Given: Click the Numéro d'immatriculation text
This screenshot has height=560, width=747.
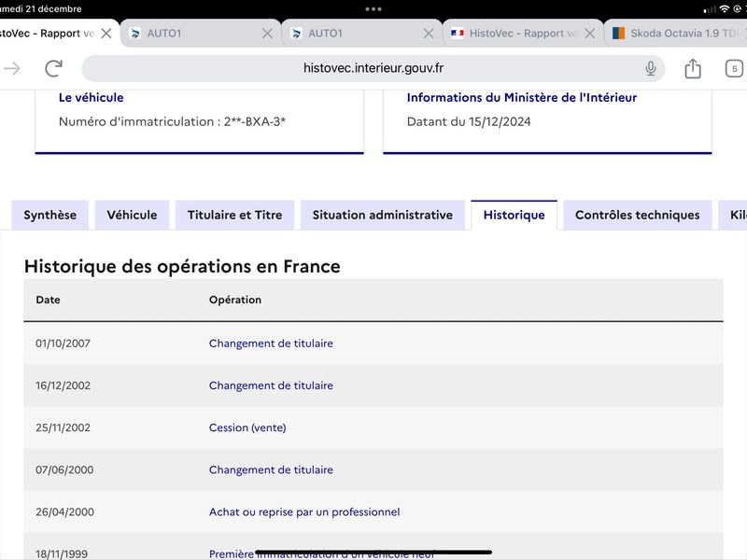Looking at the screenshot, I should click(x=172, y=121).
